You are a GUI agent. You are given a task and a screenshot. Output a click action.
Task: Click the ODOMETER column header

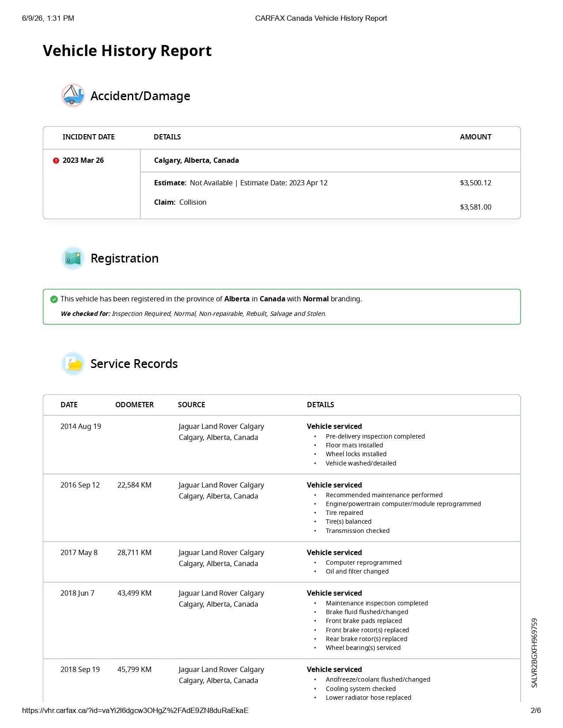coord(134,405)
